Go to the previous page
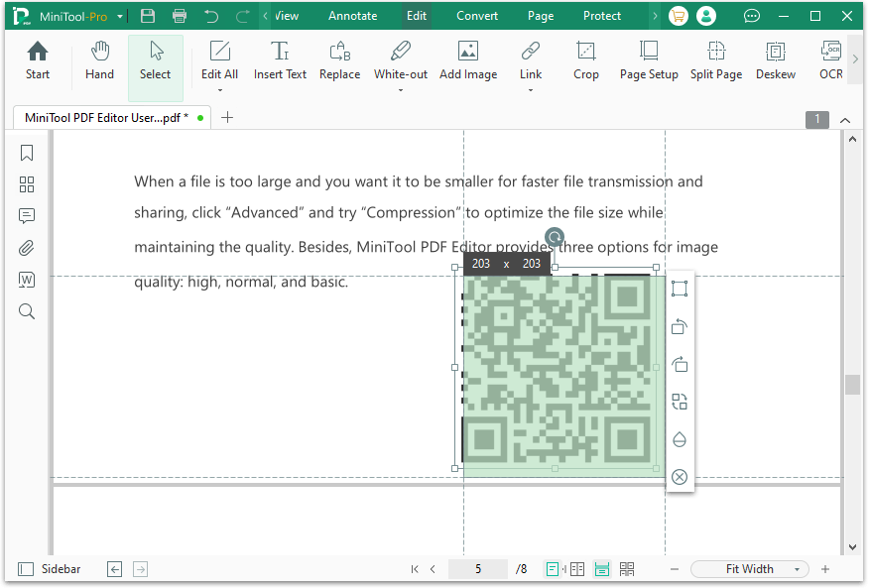The width and height of the screenshot is (869, 588). pyautogui.click(x=433, y=569)
